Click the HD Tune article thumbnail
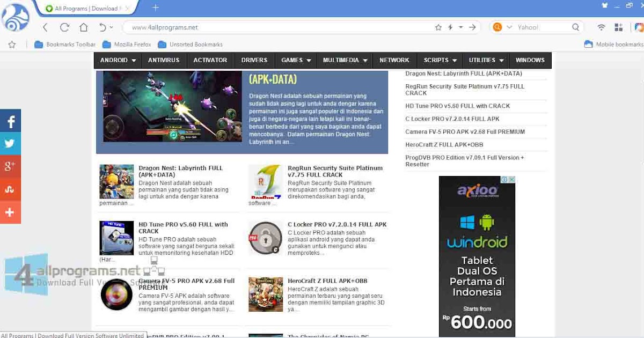The image size is (644, 338). pos(116,238)
